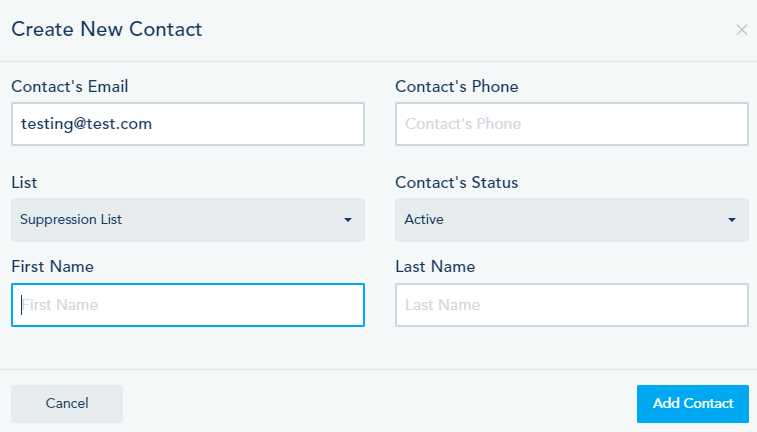Click the "Last Name" label text
The height and width of the screenshot is (432, 757).
(x=435, y=267)
